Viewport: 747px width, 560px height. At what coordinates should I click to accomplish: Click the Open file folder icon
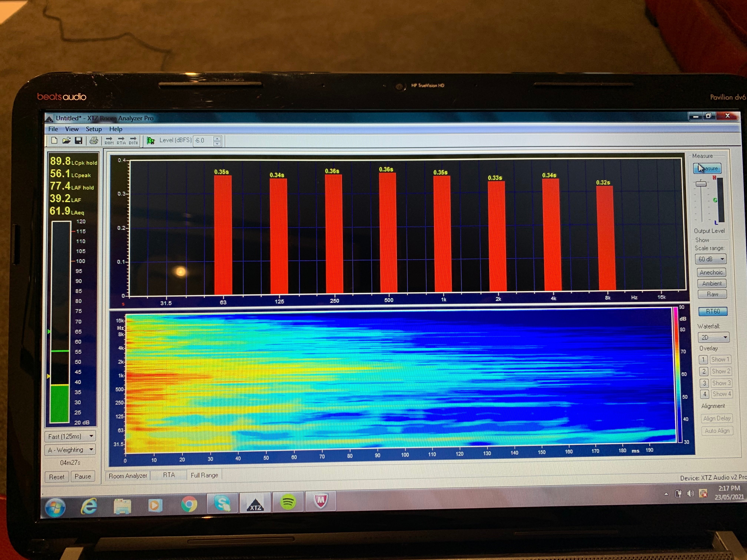pos(66,140)
